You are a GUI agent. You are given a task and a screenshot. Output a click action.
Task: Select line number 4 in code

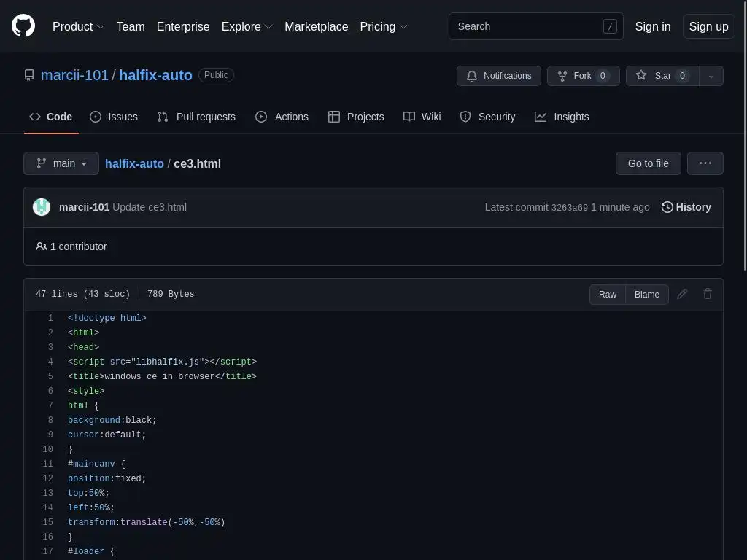click(50, 362)
